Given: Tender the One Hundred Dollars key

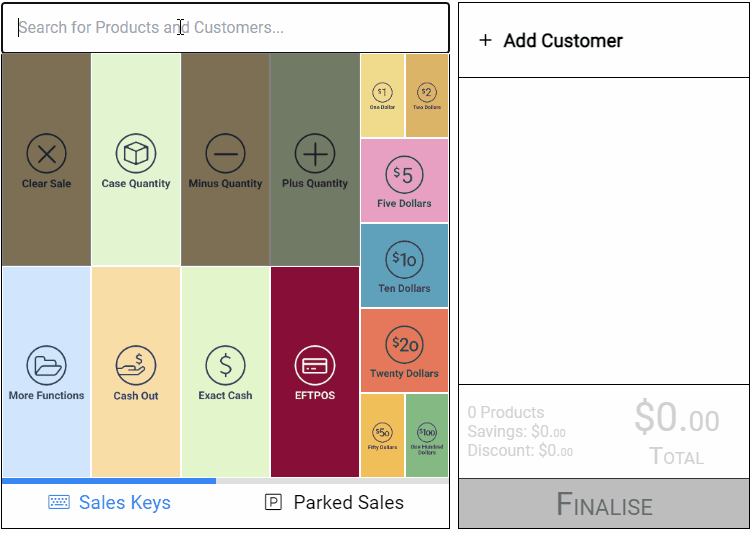Looking at the screenshot, I should click(427, 436).
